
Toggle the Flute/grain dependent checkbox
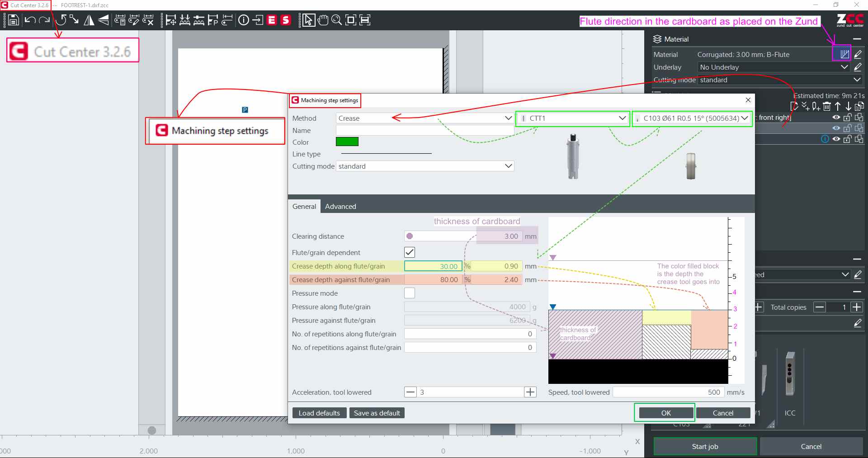[x=410, y=252]
